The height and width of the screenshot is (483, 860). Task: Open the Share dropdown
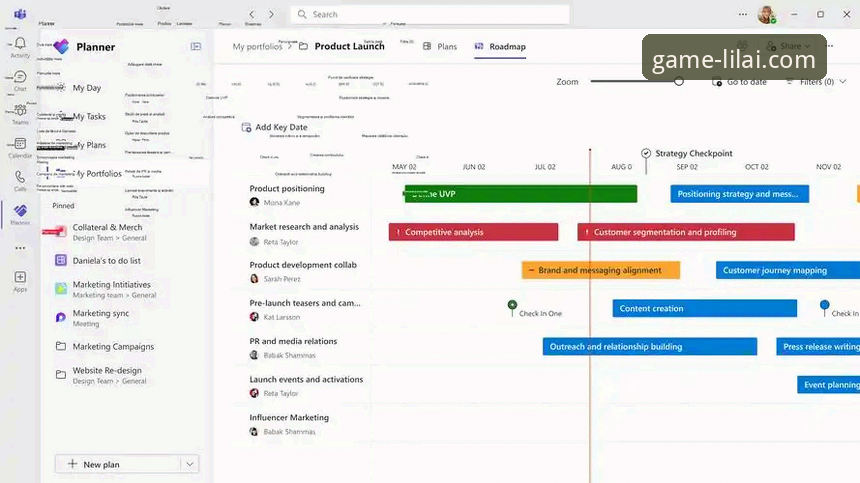click(788, 46)
